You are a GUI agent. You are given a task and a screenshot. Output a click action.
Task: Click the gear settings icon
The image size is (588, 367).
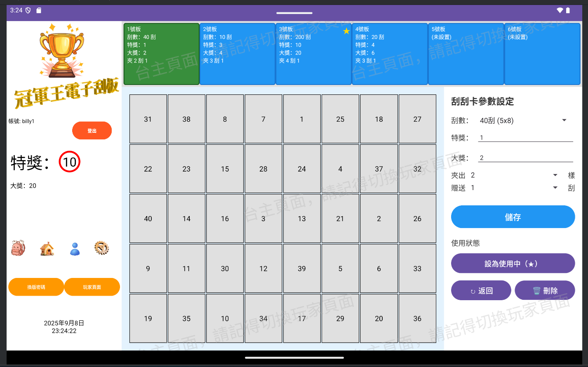point(101,248)
